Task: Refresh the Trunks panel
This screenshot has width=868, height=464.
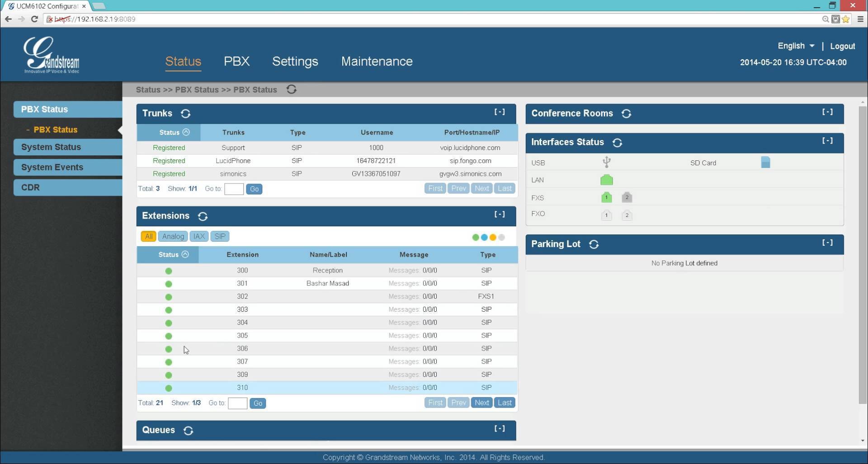Action: [185, 113]
